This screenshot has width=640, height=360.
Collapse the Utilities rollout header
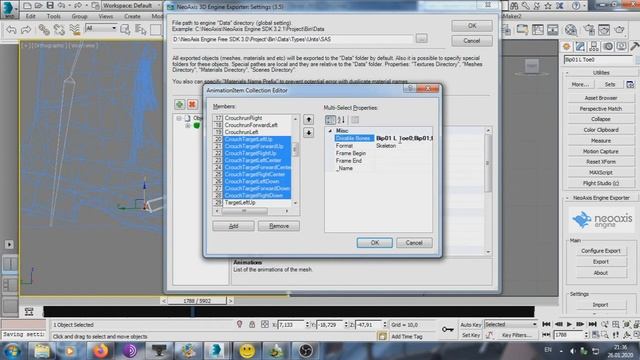(x=601, y=73)
